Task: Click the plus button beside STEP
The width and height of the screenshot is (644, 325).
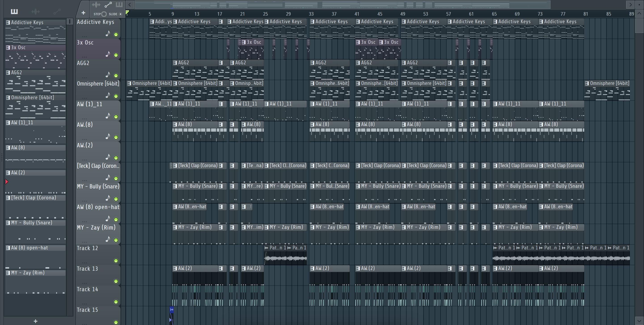Action: pyautogui.click(x=83, y=13)
